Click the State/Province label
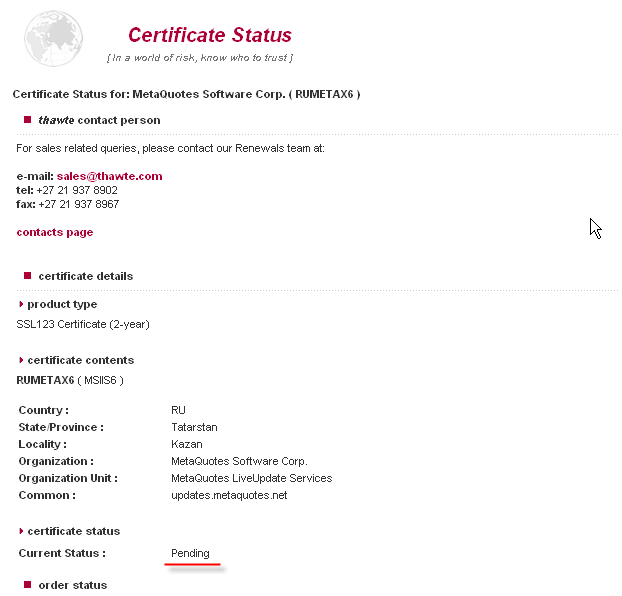 point(61,427)
